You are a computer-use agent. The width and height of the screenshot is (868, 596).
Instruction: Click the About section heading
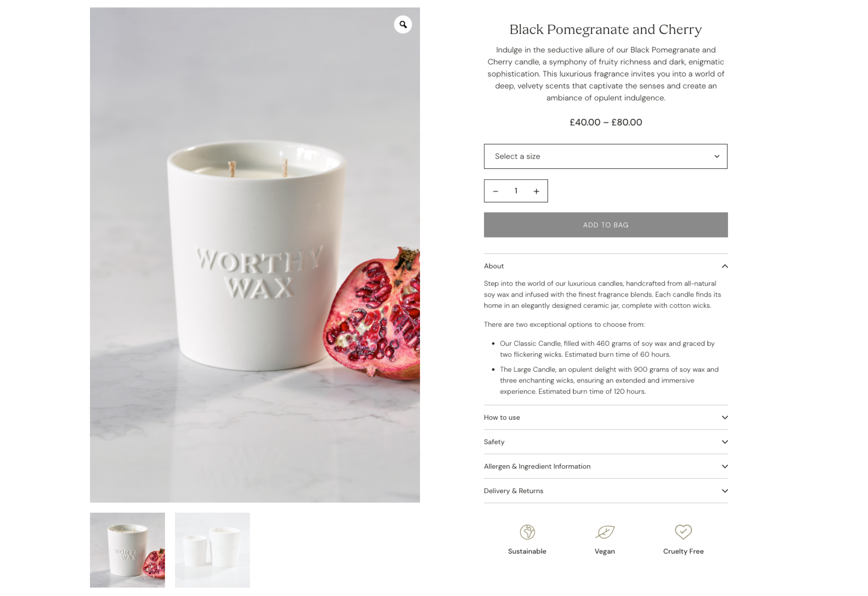(494, 266)
